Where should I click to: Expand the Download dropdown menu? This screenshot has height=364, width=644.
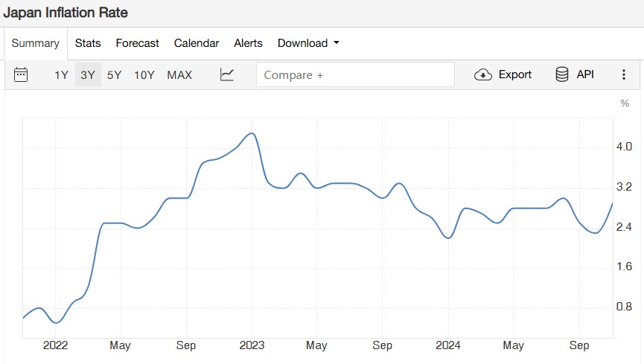click(308, 43)
